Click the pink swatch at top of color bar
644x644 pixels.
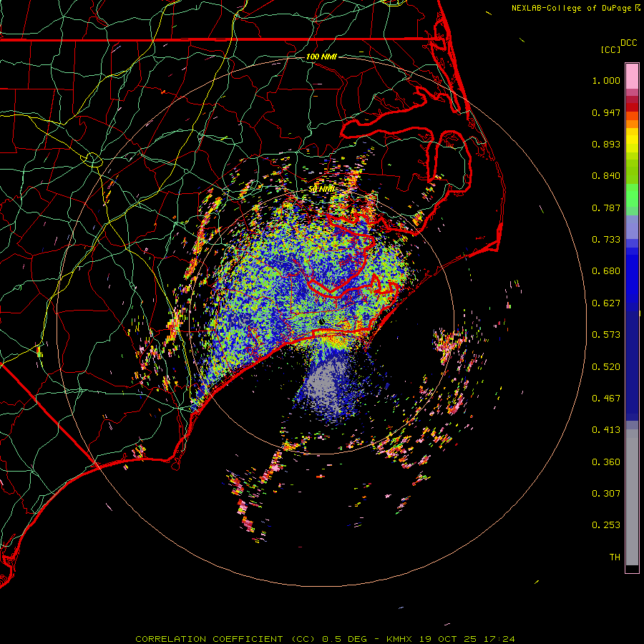632,77
